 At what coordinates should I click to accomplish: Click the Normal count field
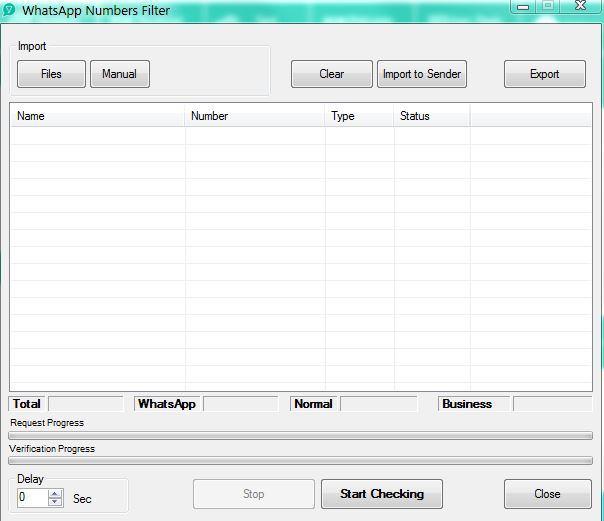point(378,404)
